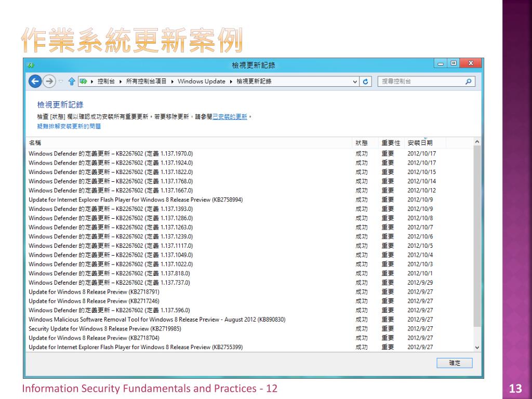
Task: Select Defender update definition 1.137.1049.0 row
Action: click(x=250, y=255)
